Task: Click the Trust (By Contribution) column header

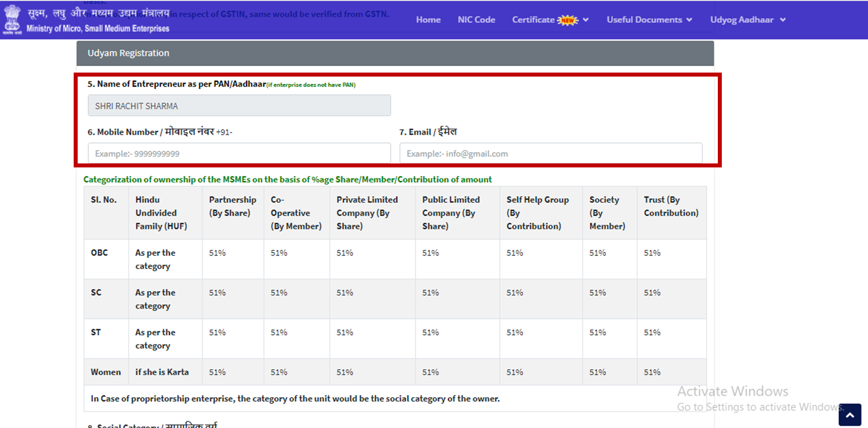Action: [x=671, y=206]
